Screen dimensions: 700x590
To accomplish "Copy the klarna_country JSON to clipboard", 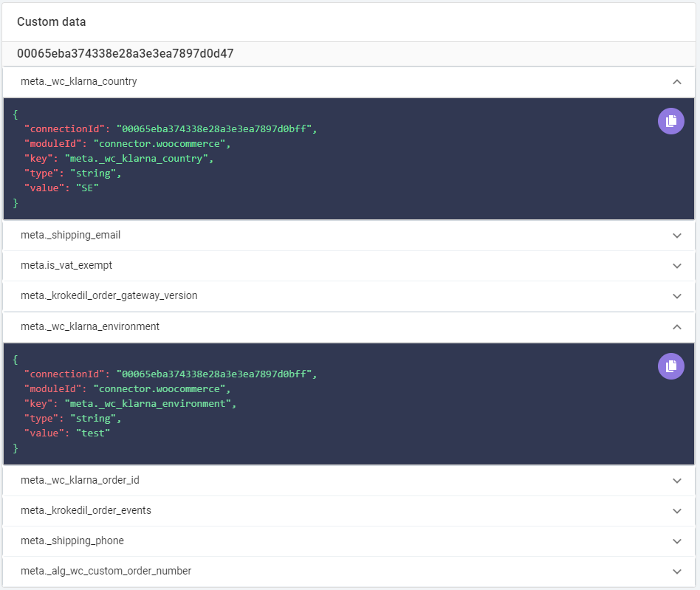I will point(670,121).
